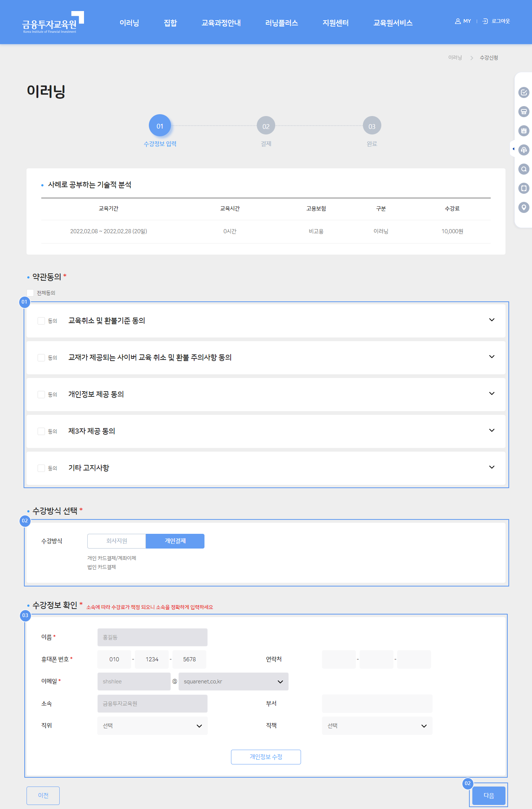The image size is (532, 809).
Task: Click the 개인정보 수정 button
Action: [x=266, y=757]
